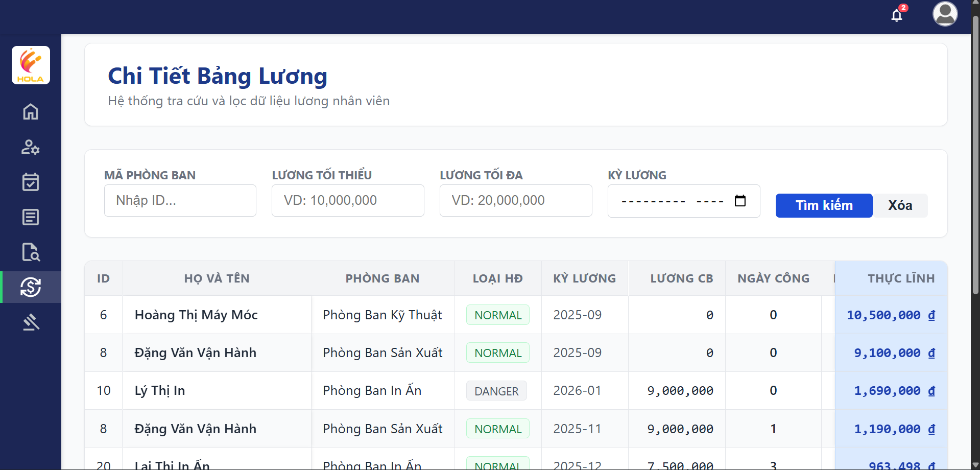Click the vertical page scrollbar
Viewport: 980px width, 470px height.
click(975, 153)
